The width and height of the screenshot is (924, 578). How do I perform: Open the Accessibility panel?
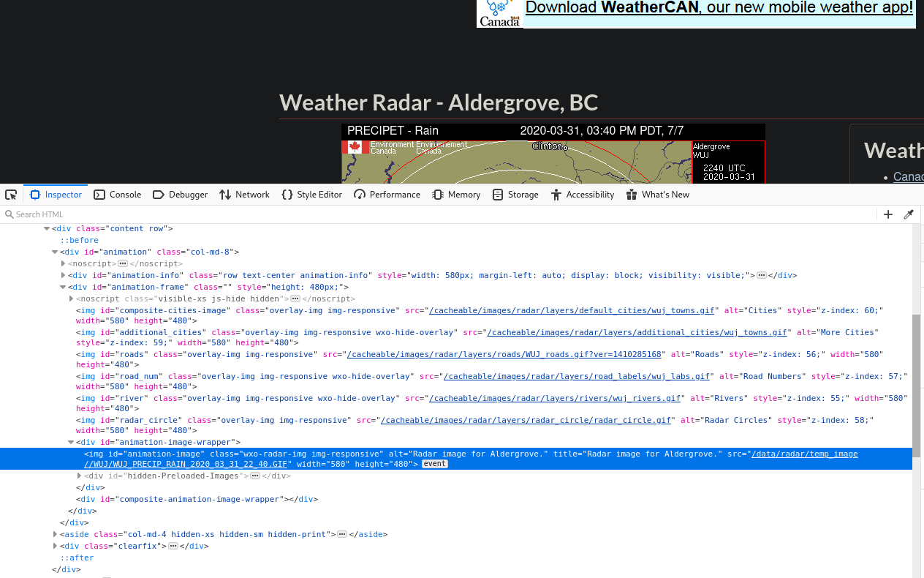[583, 195]
